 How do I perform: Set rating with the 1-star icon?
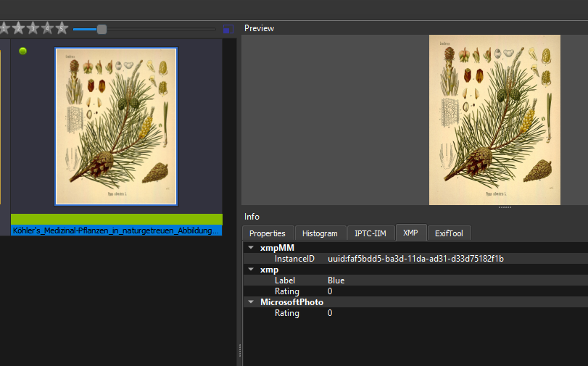3,28
